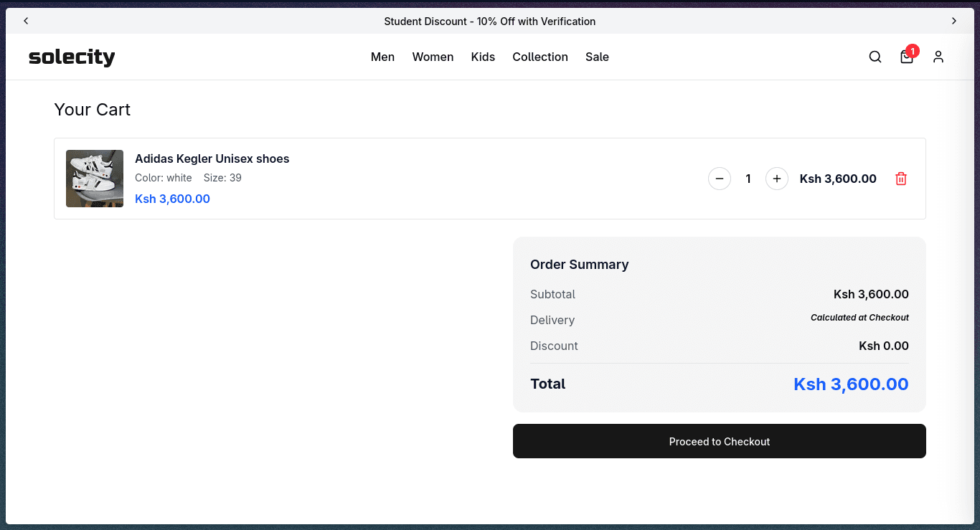Click Proceed to Checkout button
This screenshot has height=530, width=980.
click(720, 441)
